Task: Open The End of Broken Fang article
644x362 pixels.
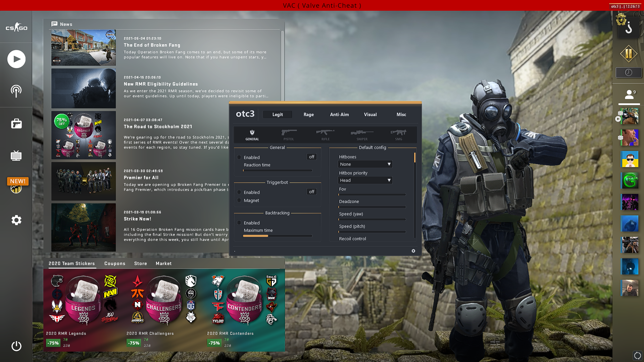Action: (152, 45)
